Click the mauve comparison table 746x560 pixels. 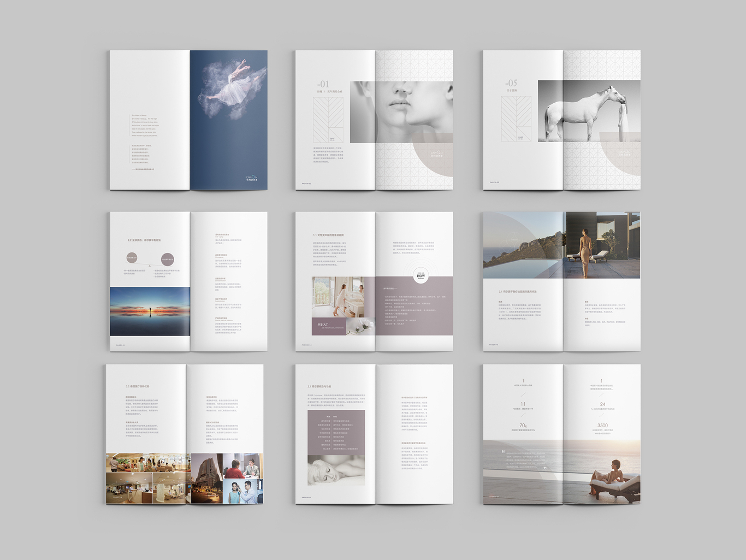(336, 433)
